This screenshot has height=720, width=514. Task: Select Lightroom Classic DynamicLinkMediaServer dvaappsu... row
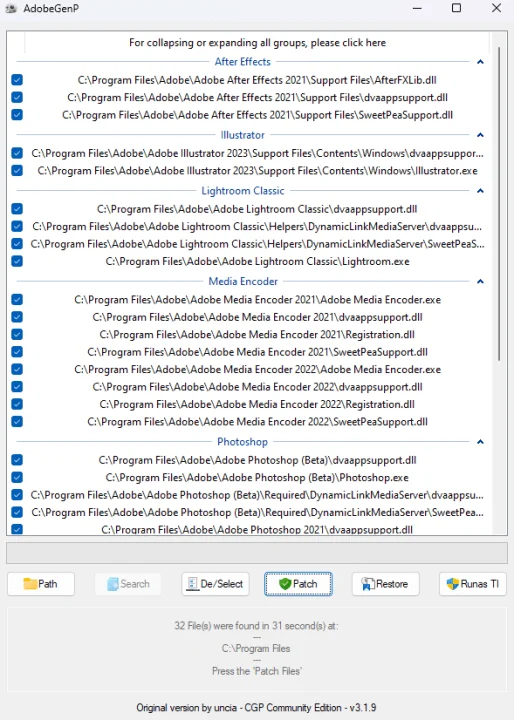pyautogui.click(x=257, y=226)
